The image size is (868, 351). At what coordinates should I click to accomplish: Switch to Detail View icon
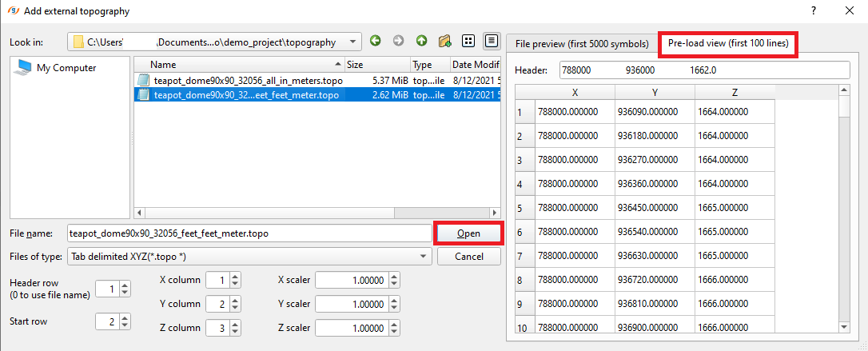coord(491,41)
